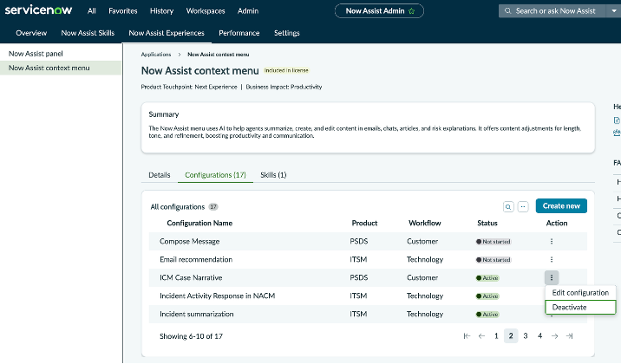Open the All menu

pos(91,11)
